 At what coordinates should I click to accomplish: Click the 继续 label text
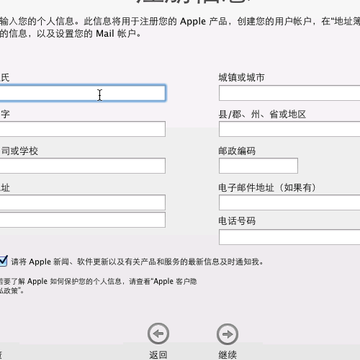tap(227, 355)
